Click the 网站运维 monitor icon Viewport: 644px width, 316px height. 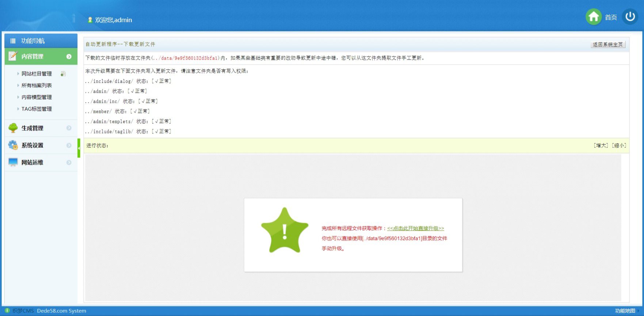pos(13,162)
